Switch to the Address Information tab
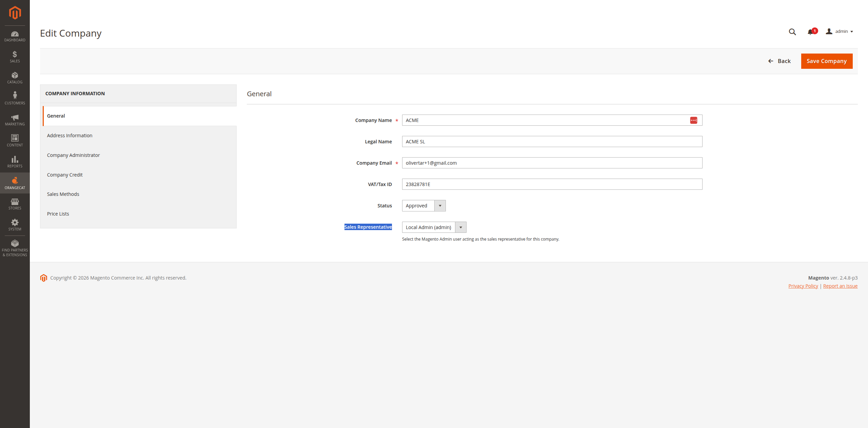 70,136
